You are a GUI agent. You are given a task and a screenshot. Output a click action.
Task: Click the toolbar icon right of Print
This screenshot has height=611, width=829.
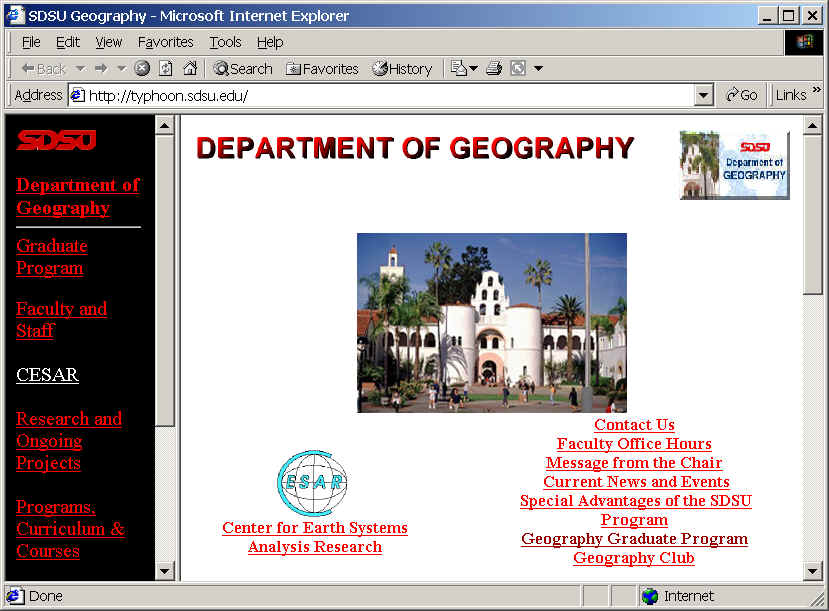pos(518,68)
